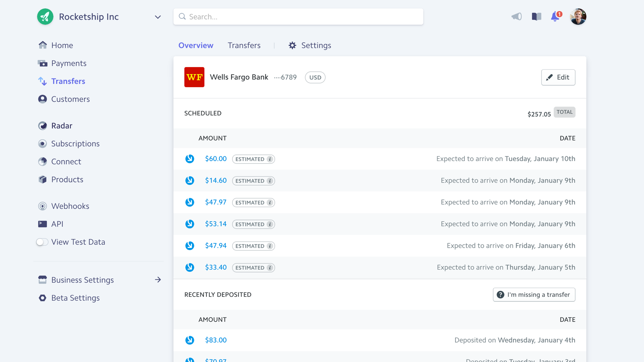Click the Search input field
The image size is (644, 362).
(298, 17)
